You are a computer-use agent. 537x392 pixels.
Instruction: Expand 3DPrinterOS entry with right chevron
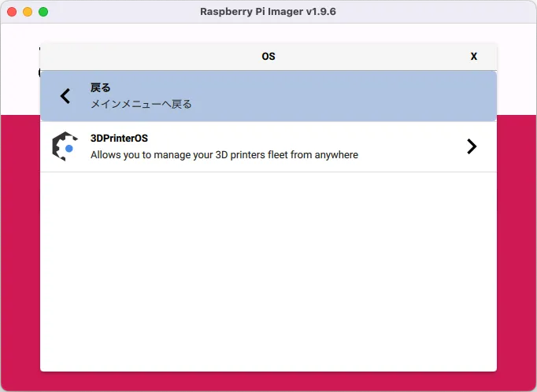coord(472,146)
